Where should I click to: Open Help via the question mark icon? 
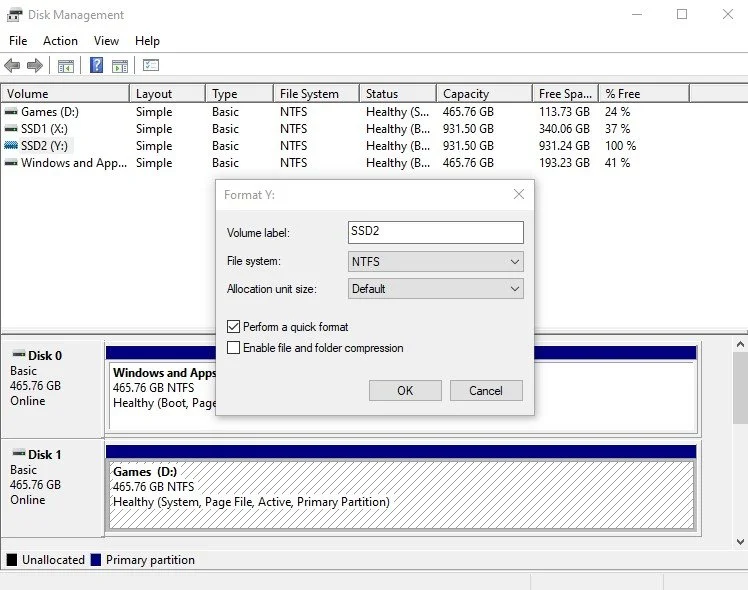click(96, 65)
